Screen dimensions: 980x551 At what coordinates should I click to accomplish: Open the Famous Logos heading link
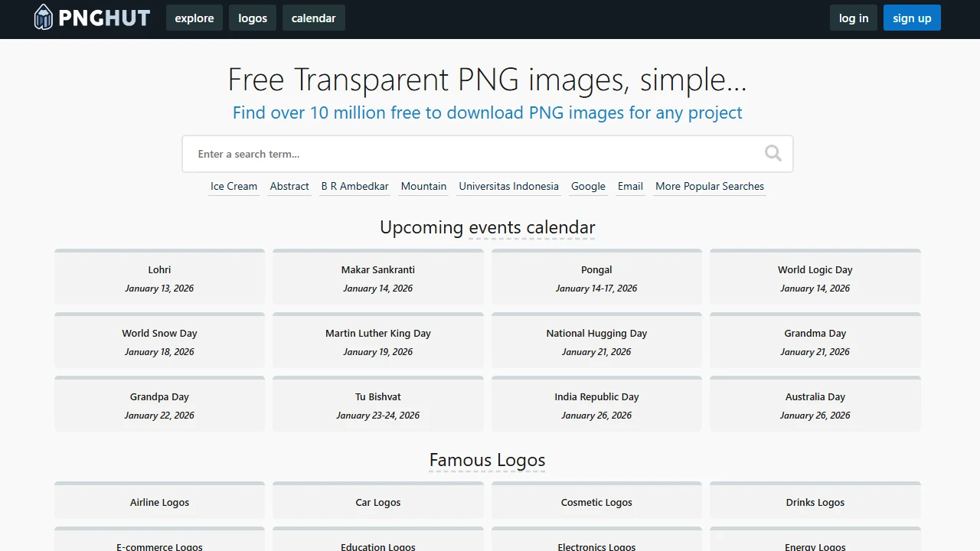[487, 460]
